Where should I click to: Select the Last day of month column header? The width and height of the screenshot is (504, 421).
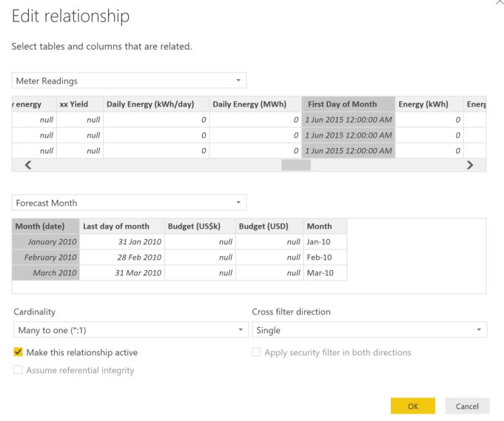tap(122, 226)
